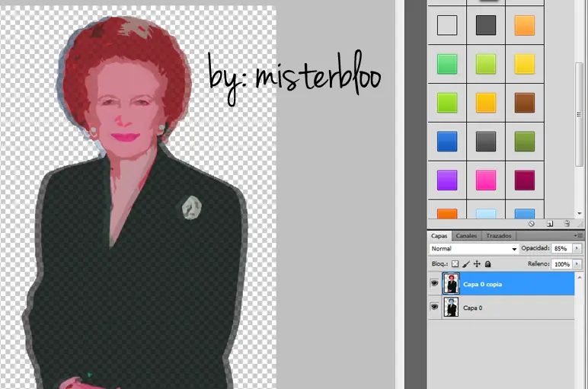Apply yellow-green swatch between mint green and yellow

point(486,64)
